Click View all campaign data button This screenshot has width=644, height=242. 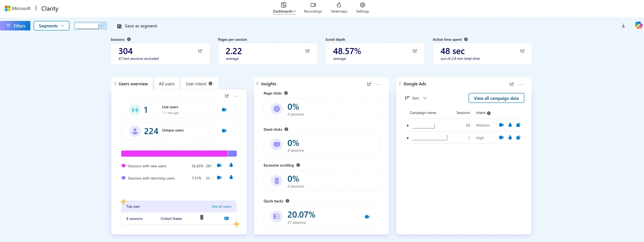[496, 98]
